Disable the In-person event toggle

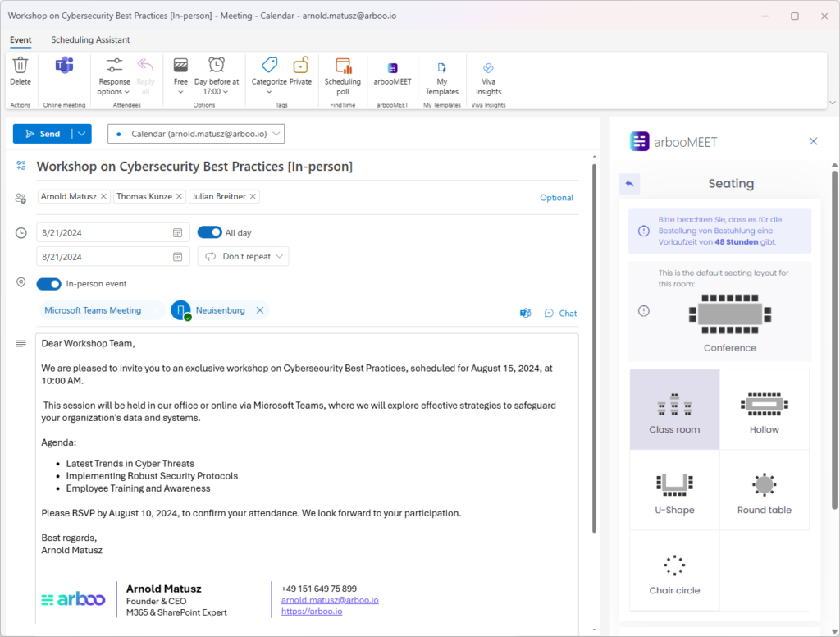click(x=48, y=284)
